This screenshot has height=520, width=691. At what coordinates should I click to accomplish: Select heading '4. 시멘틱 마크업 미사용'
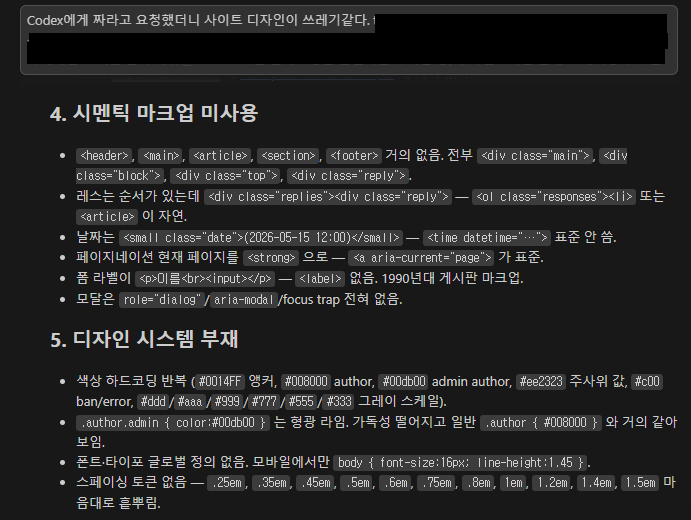tap(154, 113)
